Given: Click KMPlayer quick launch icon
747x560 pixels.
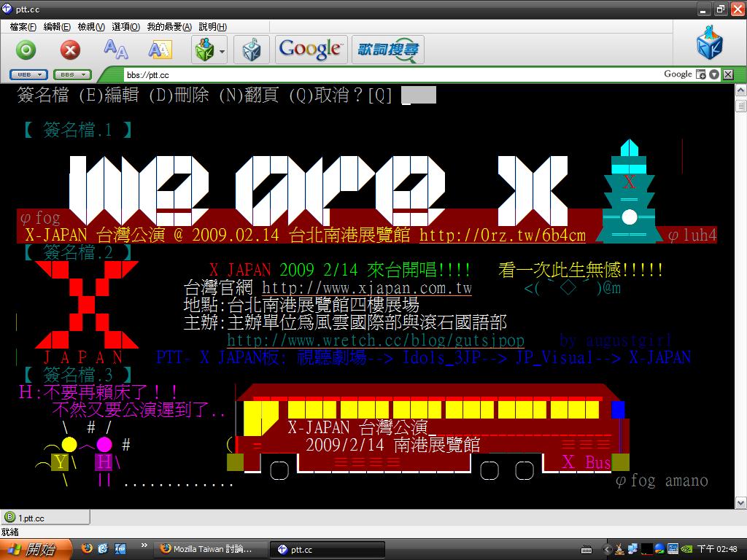Looking at the screenshot, I should 120,548.
